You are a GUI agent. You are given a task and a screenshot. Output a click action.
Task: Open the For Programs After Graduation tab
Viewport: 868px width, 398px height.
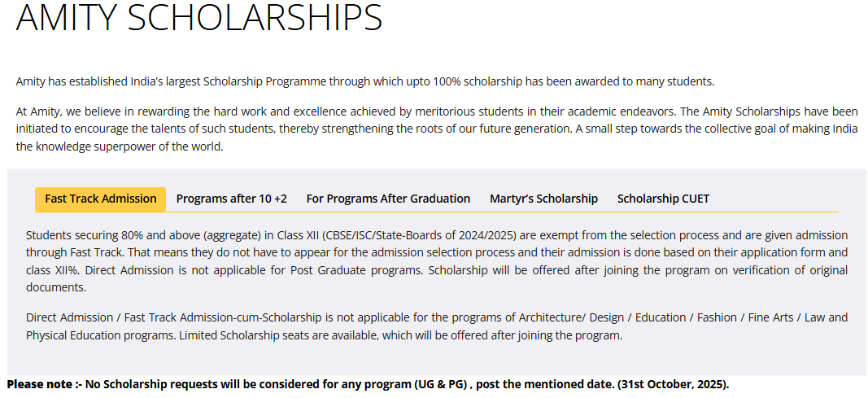(x=388, y=199)
